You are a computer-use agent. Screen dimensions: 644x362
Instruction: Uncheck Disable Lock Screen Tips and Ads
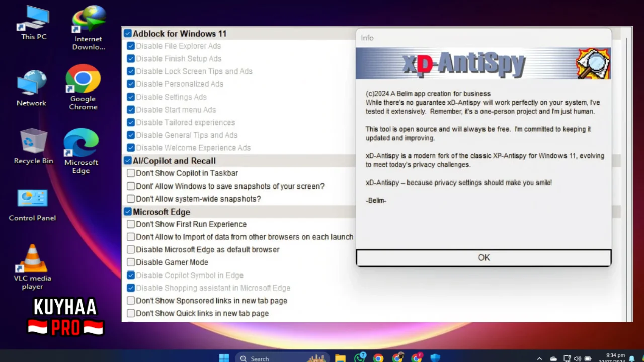tap(131, 71)
